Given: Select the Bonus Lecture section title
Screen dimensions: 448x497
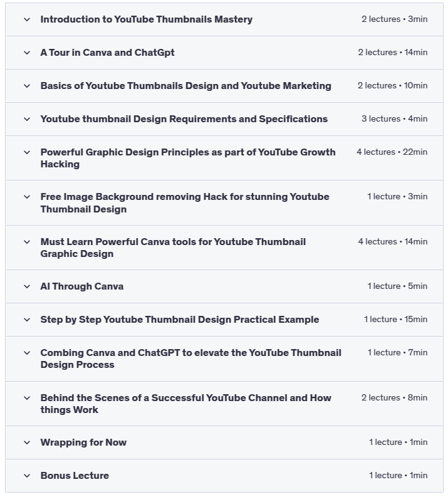Looking at the screenshot, I should tap(75, 476).
